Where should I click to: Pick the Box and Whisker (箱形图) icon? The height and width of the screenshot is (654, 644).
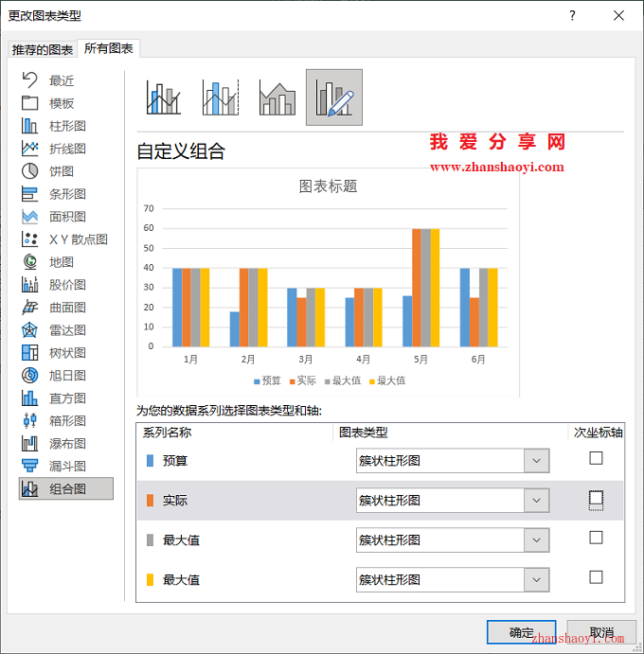(x=29, y=420)
